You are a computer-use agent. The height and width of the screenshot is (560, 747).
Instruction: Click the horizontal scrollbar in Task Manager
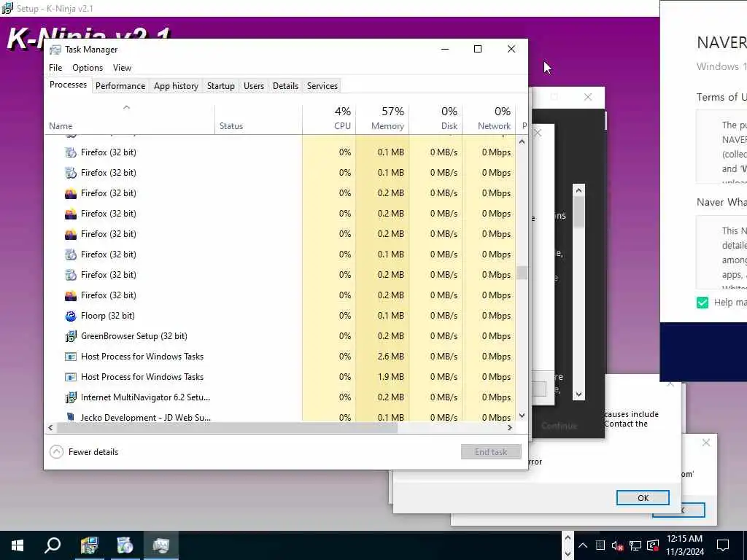coord(227,427)
